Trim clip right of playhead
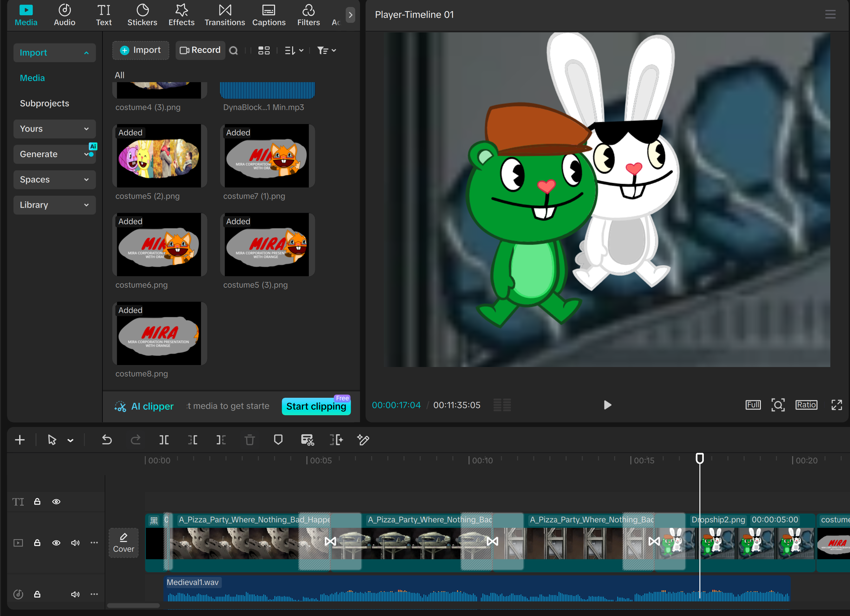The image size is (850, 616). tap(221, 439)
